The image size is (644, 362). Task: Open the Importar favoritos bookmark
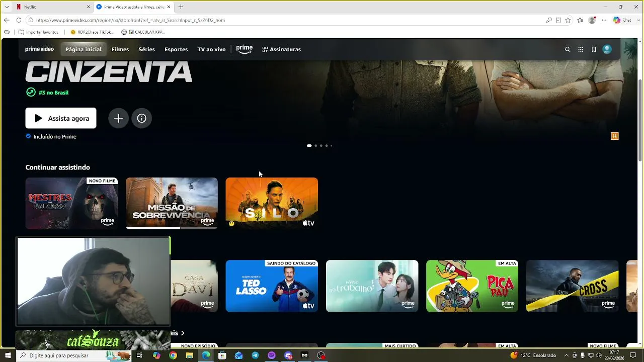coord(39,32)
